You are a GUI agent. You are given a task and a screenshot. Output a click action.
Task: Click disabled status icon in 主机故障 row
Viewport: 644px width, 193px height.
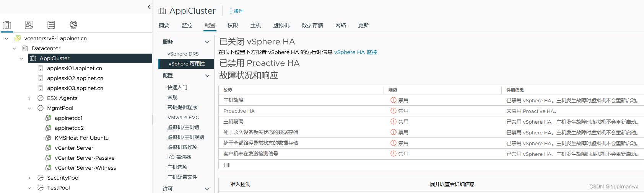(393, 100)
